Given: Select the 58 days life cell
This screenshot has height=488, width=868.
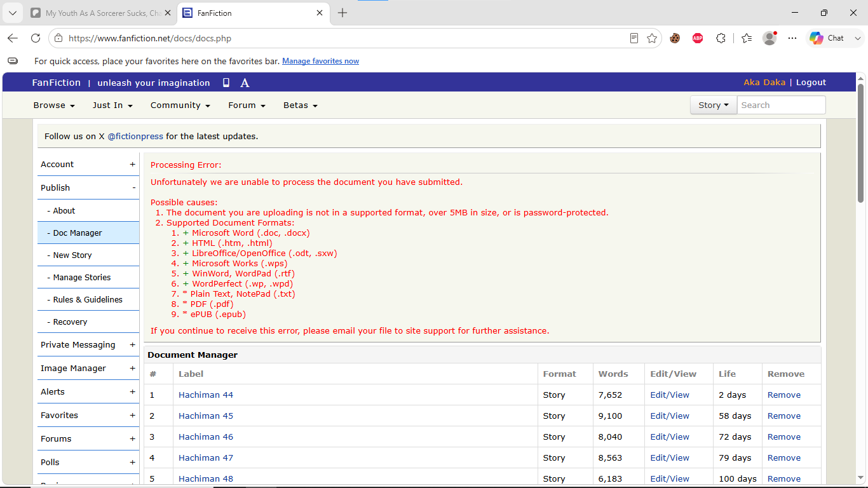Looking at the screenshot, I should pyautogui.click(x=736, y=416).
